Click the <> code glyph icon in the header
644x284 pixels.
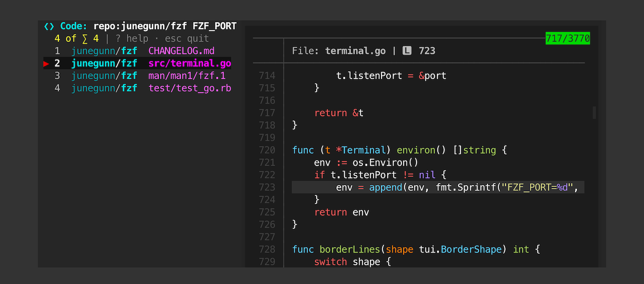coord(49,26)
